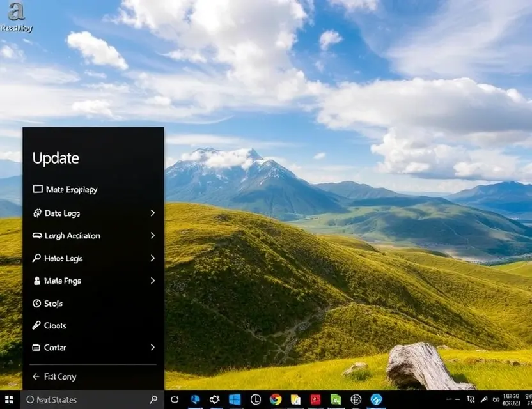Click the taskbar search input field
Viewport: 532px width, 409px height.
(93, 400)
